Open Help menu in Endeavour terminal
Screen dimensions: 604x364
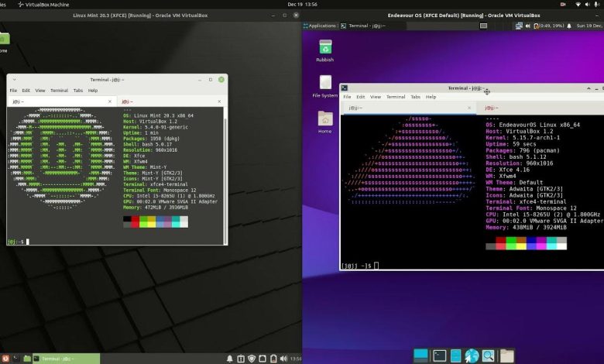pyautogui.click(x=431, y=97)
